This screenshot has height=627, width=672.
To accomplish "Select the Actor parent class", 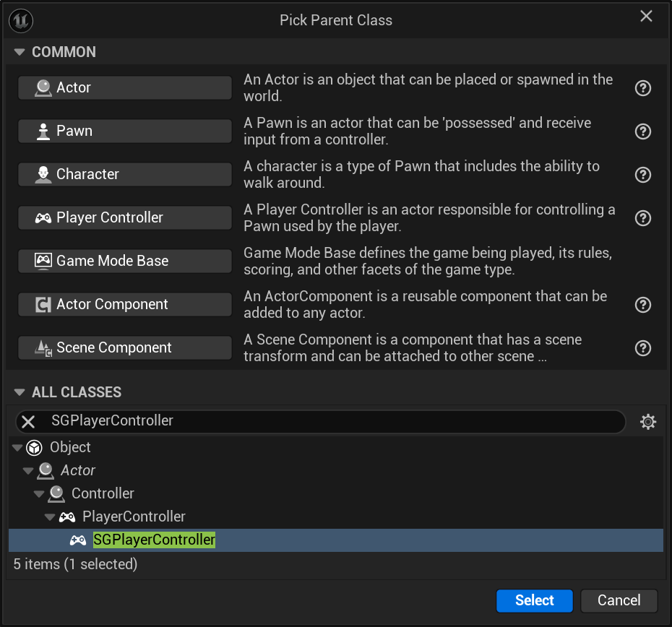I will pyautogui.click(x=124, y=87).
